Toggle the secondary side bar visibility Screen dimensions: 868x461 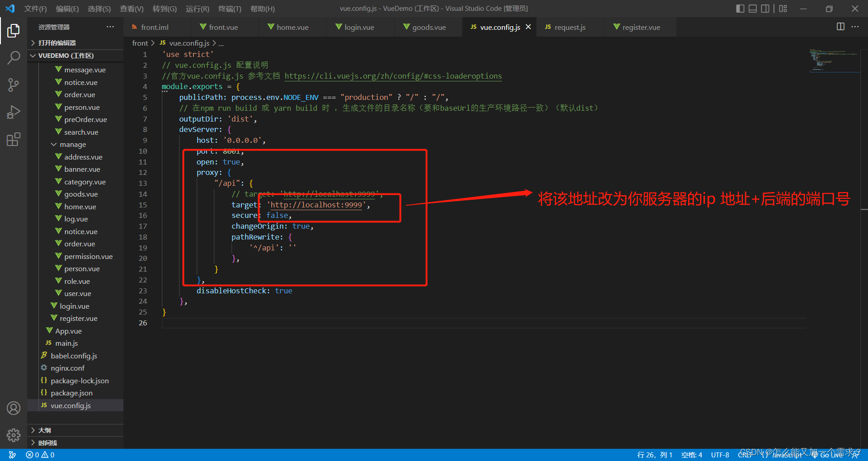pos(765,9)
